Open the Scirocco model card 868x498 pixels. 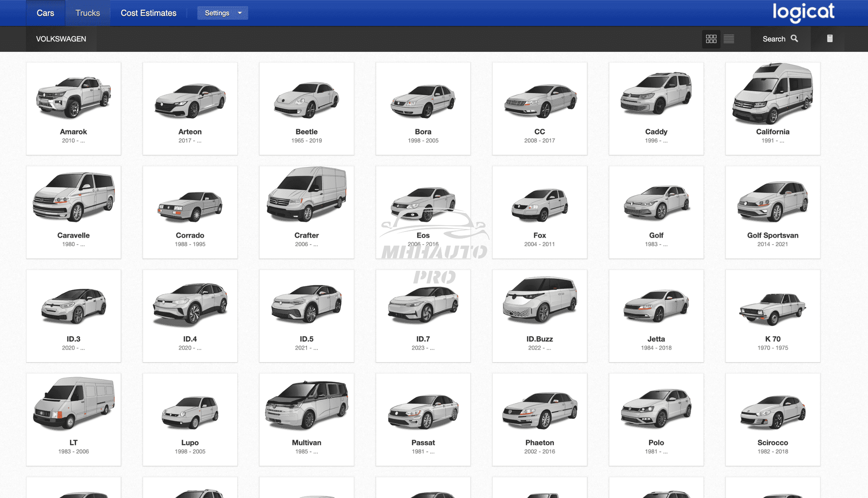click(x=772, y=419)
